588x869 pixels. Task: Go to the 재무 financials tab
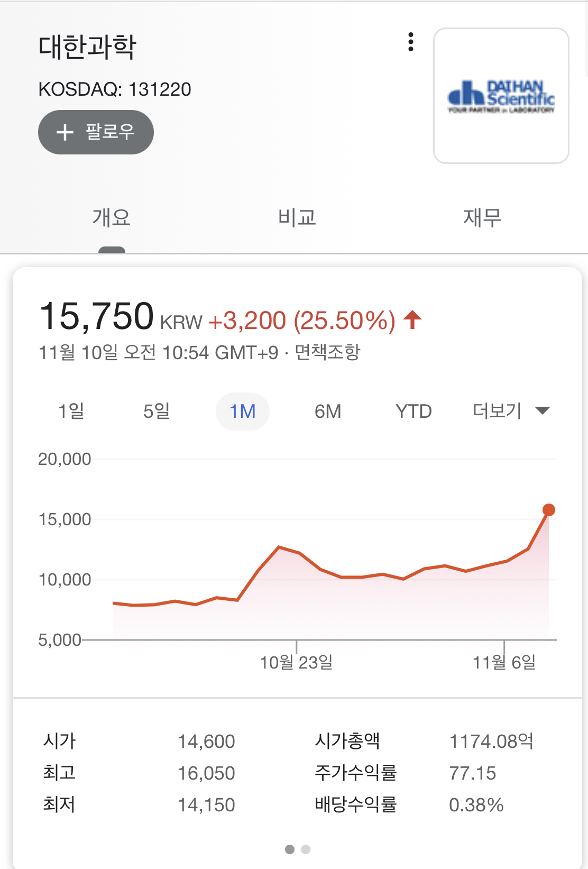tap(482, 217)
